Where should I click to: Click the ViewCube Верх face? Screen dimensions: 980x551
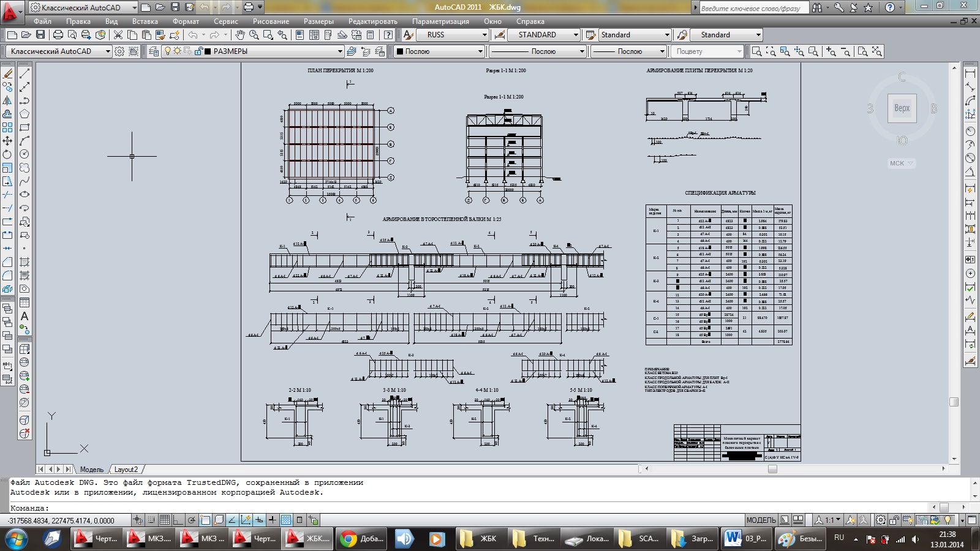pyautogui.click(x=902, y=108)
